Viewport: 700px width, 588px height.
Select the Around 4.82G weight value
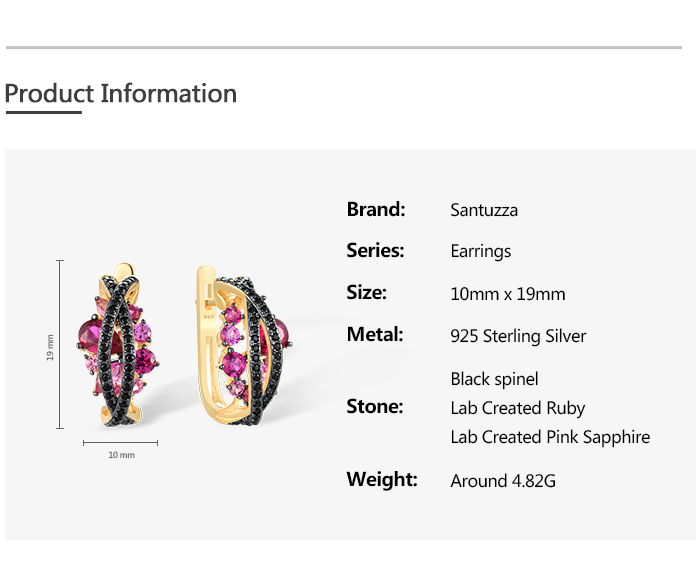tap(503, 481)
